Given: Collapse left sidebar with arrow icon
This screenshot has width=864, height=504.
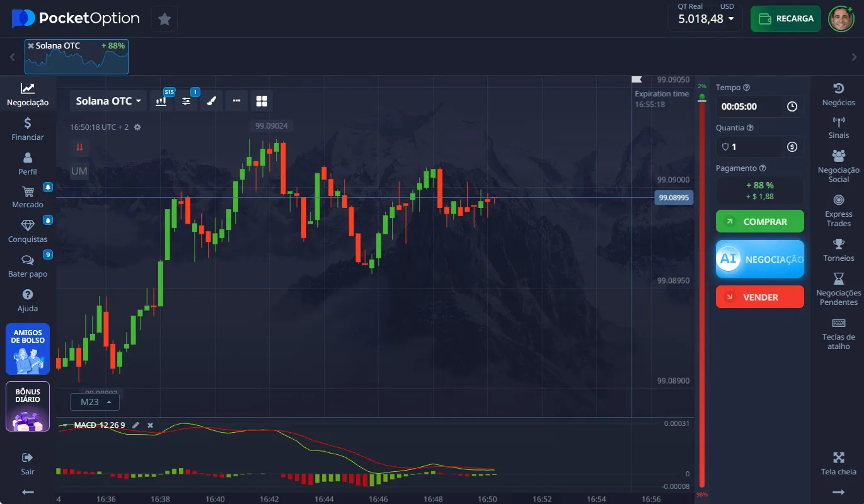Looking at the screenshot, I should (28, 491).
